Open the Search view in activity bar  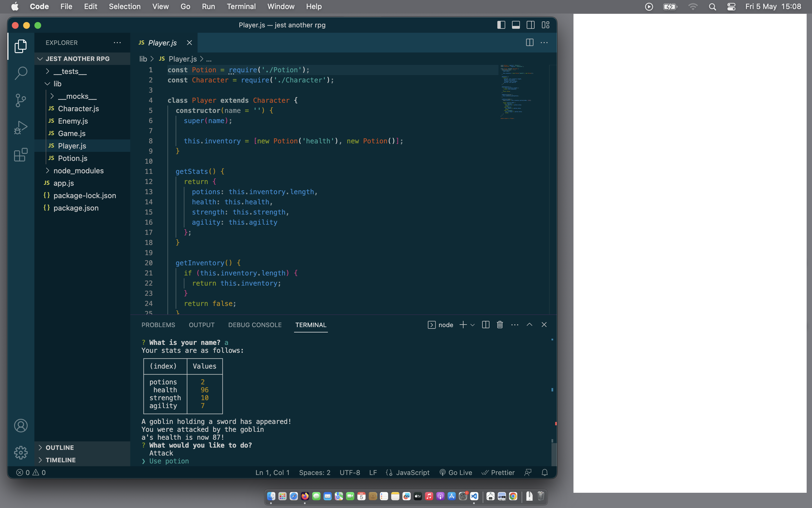(x=21, y=73)
